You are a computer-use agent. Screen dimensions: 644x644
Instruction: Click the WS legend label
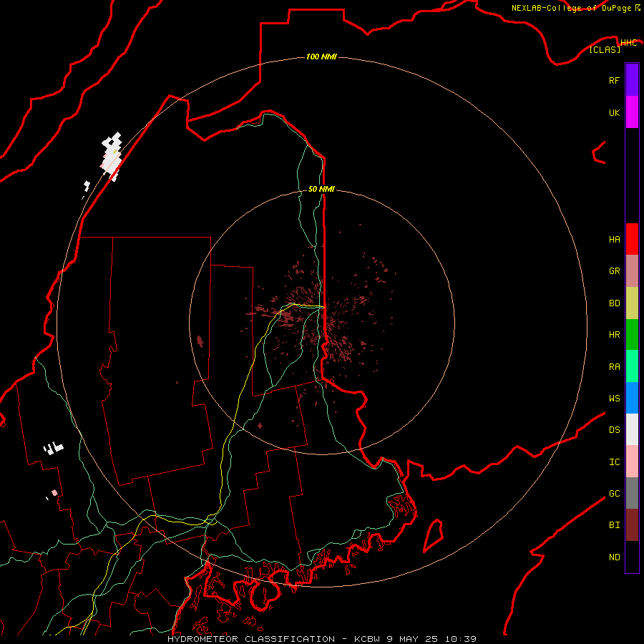pos(614,399)
